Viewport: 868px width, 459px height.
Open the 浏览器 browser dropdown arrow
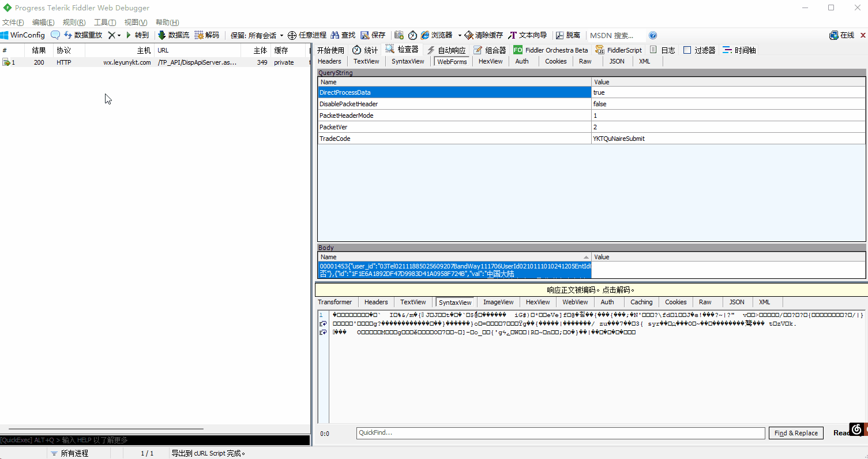point(460,35)
